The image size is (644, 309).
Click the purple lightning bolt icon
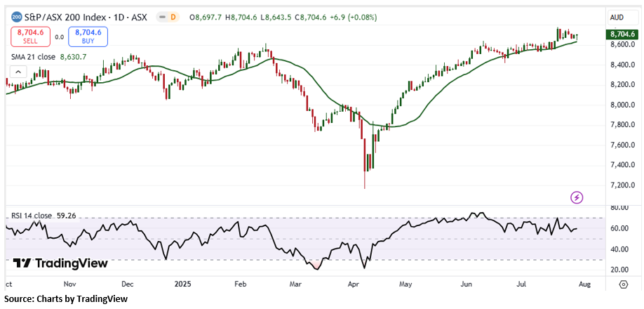coord(577,197)
